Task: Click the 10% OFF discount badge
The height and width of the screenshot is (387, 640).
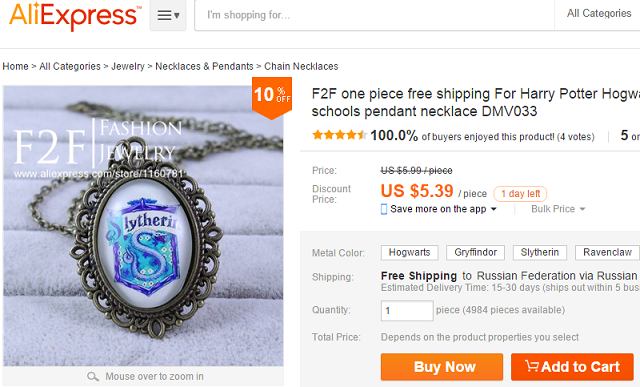Action: point(272,97)
